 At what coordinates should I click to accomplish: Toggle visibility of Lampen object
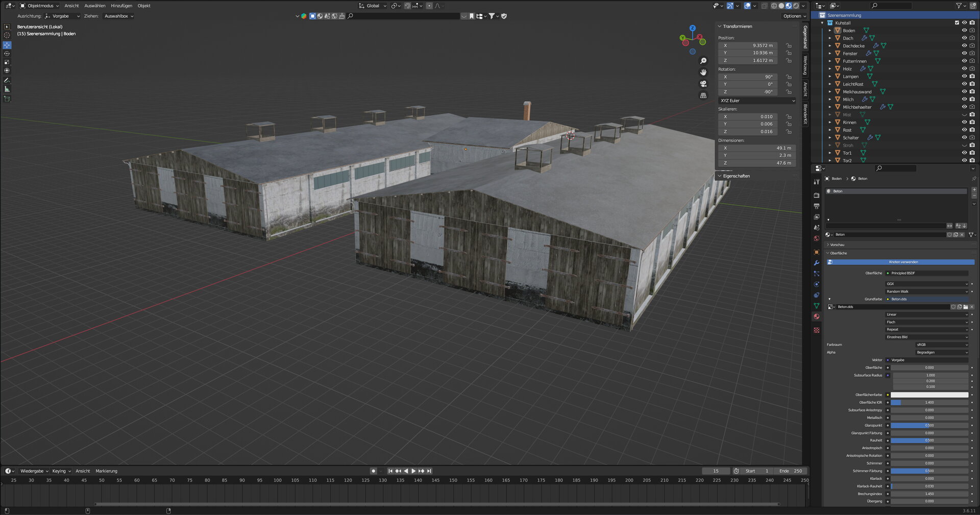click(964, 77)
